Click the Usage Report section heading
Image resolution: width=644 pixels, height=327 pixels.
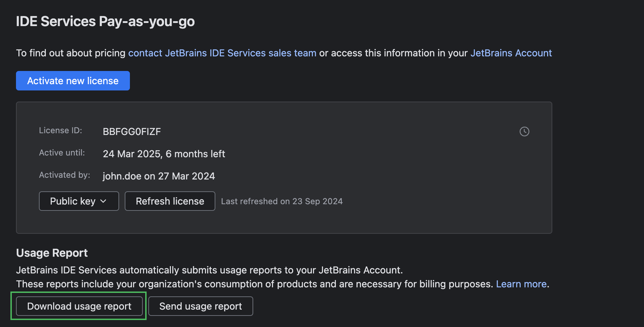click(52, 253)
